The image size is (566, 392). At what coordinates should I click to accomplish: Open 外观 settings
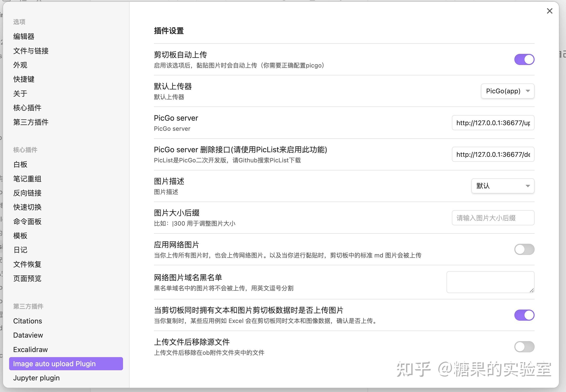[20, 65]
